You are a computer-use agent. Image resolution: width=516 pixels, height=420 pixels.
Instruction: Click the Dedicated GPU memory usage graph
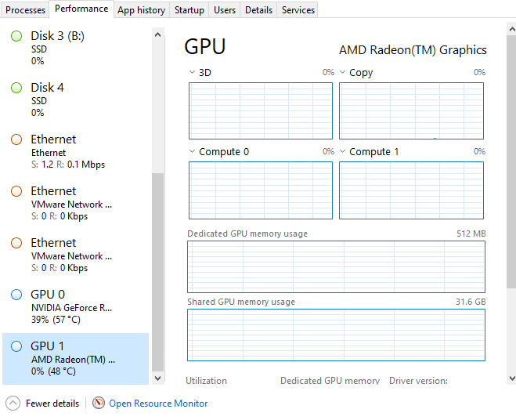pyautogui.click(x=336, y=266)
